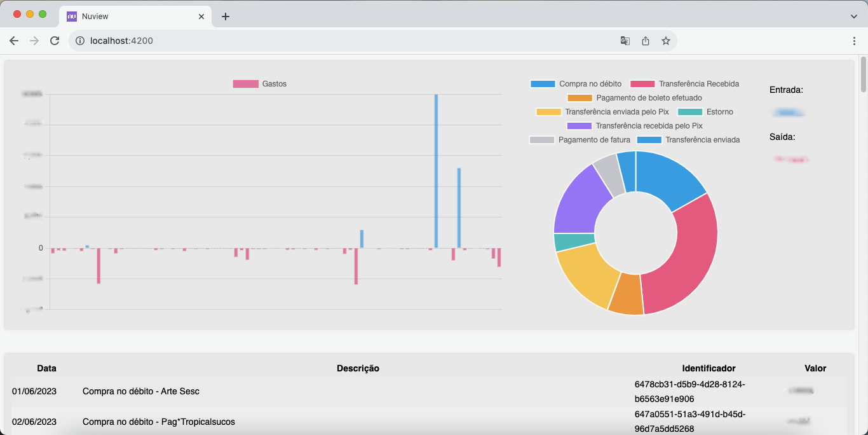Click the purple donut segment
The width and height of the screenshot is (868, 435).
[578, 202]
